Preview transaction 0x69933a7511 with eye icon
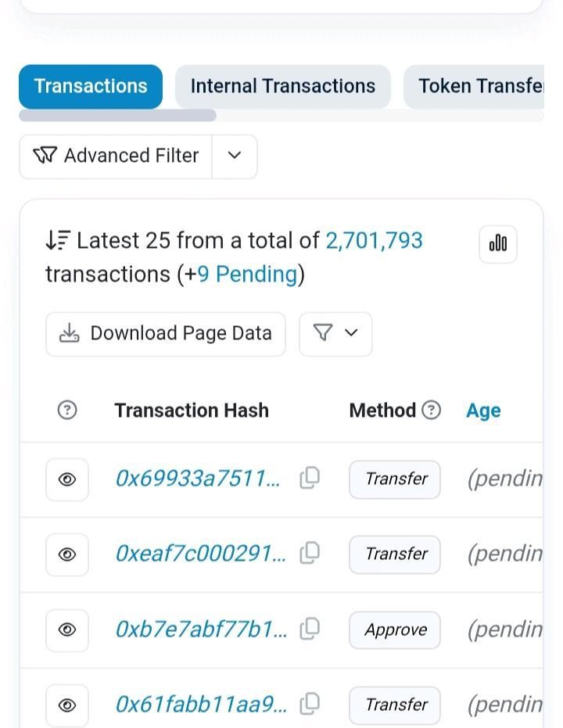 (x=67, y=479)
